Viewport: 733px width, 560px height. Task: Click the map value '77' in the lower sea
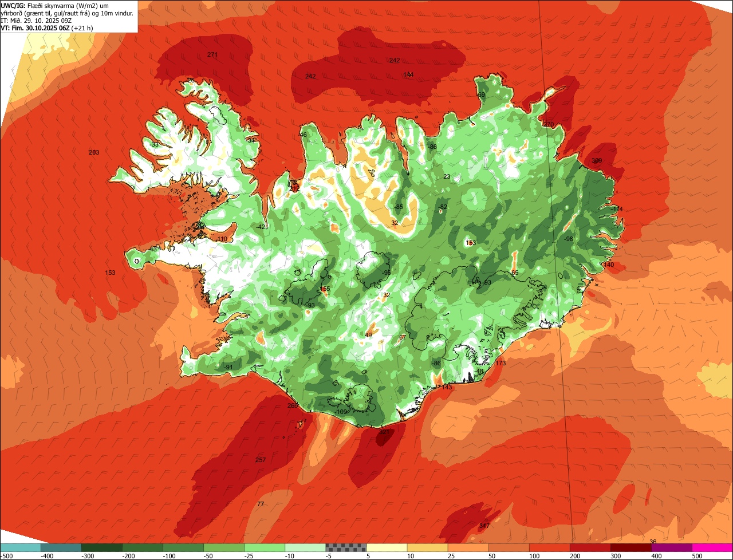tap(261, 504)
